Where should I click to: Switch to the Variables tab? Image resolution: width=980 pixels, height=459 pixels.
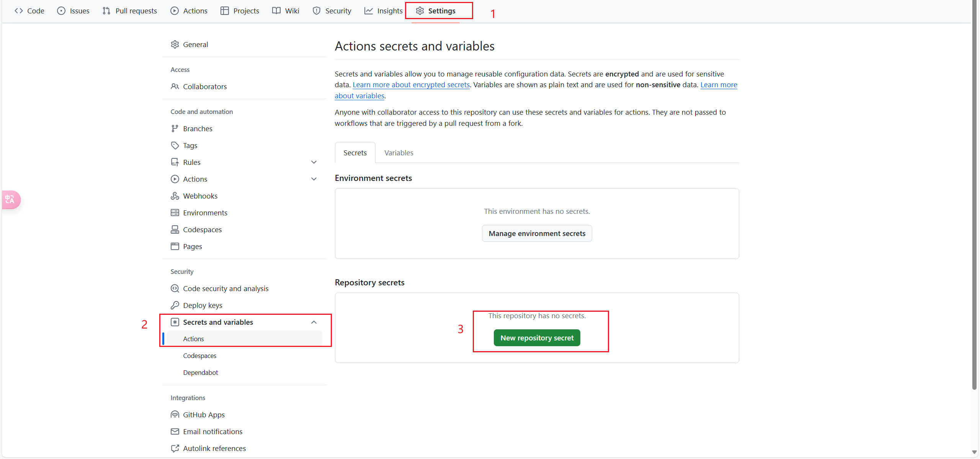click(x=399, y=153)
